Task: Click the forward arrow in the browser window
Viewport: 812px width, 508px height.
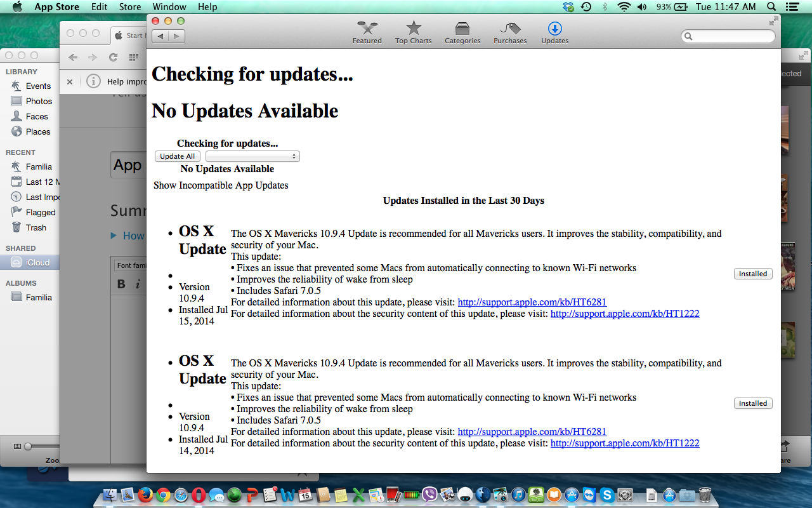Action: (x=93, y=57)
